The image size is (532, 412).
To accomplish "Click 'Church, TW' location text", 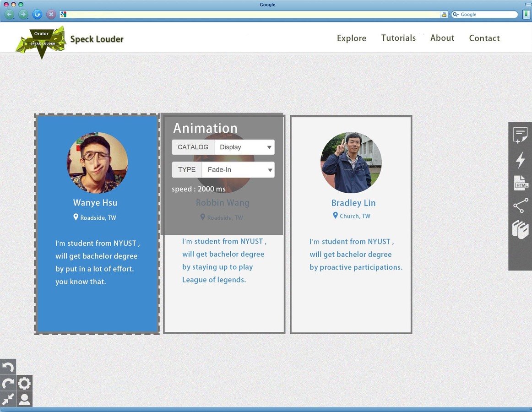I will 355,216.
